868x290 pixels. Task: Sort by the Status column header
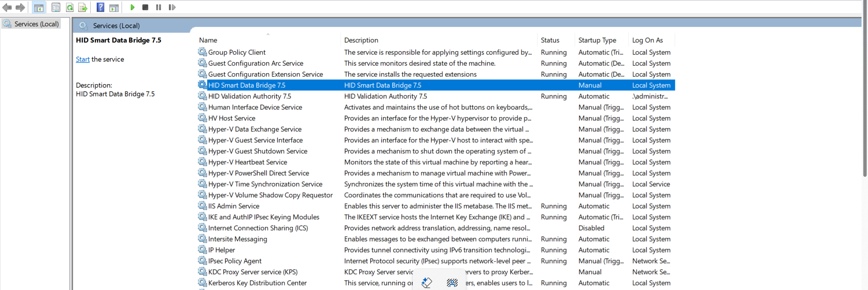(550, 40)
